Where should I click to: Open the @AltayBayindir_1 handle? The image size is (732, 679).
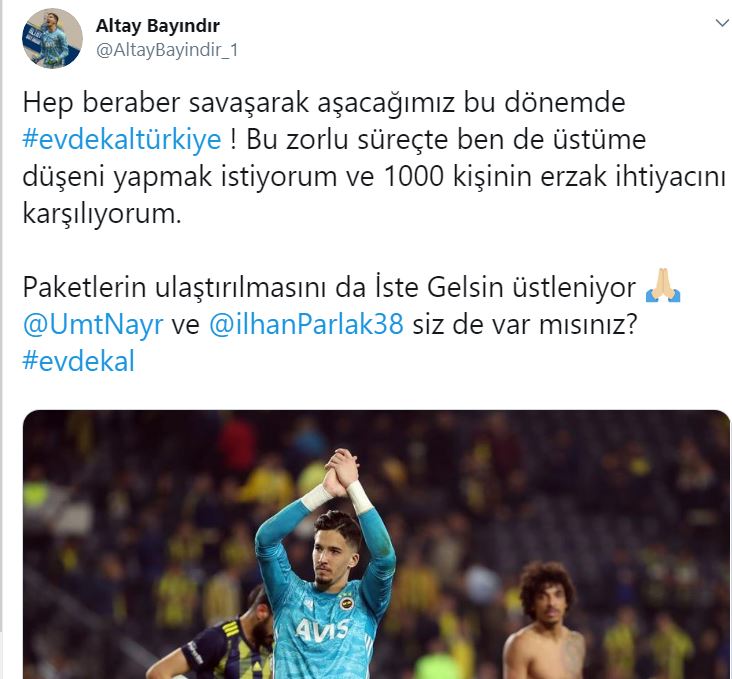click(167, 50)
